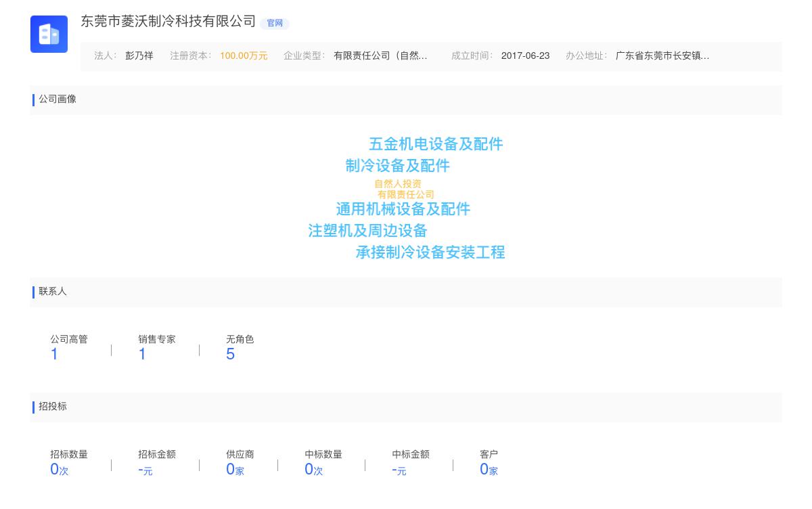
Task: Select word cloud tag 制冷设备及配件
Action: click(398, 166)
